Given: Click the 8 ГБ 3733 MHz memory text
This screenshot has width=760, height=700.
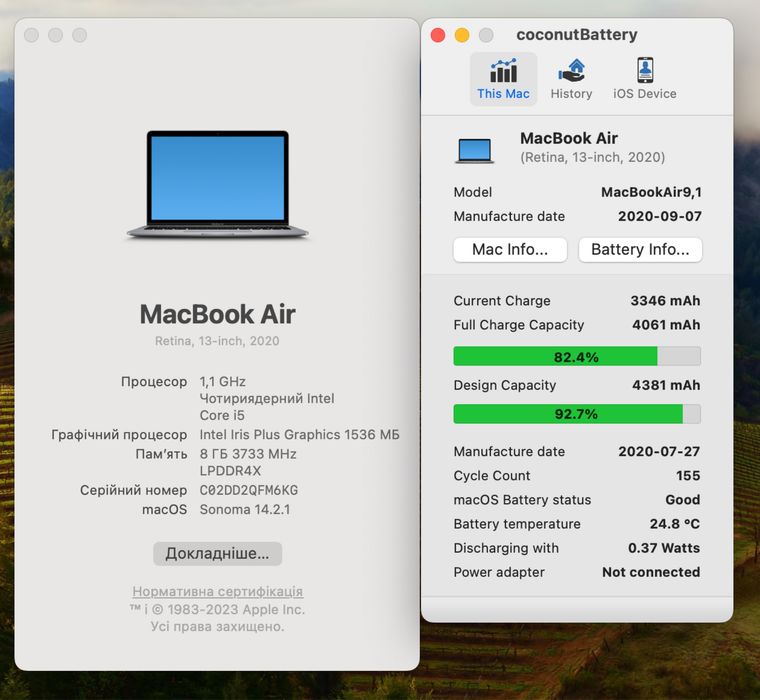Looking at the screenshot, I should pos(248,454).
